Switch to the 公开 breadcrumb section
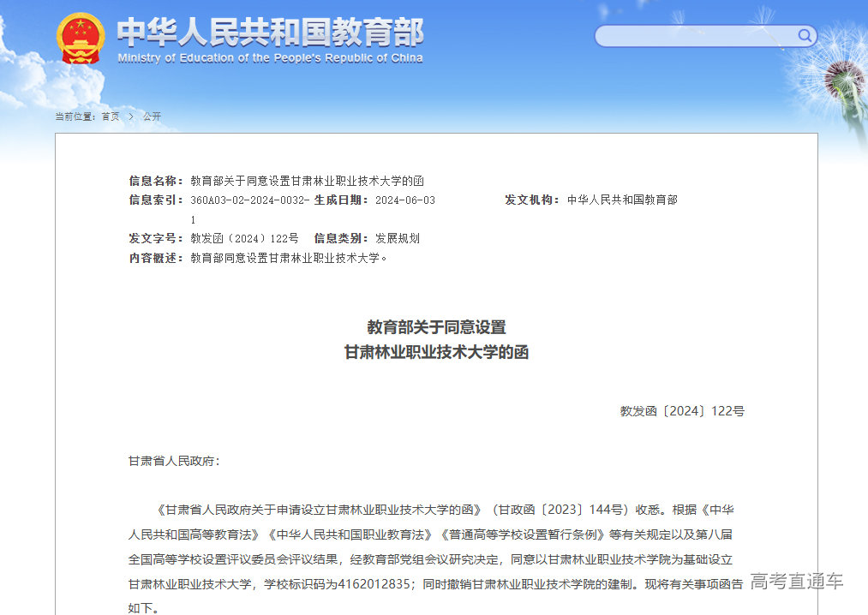 tap(153, 116)
